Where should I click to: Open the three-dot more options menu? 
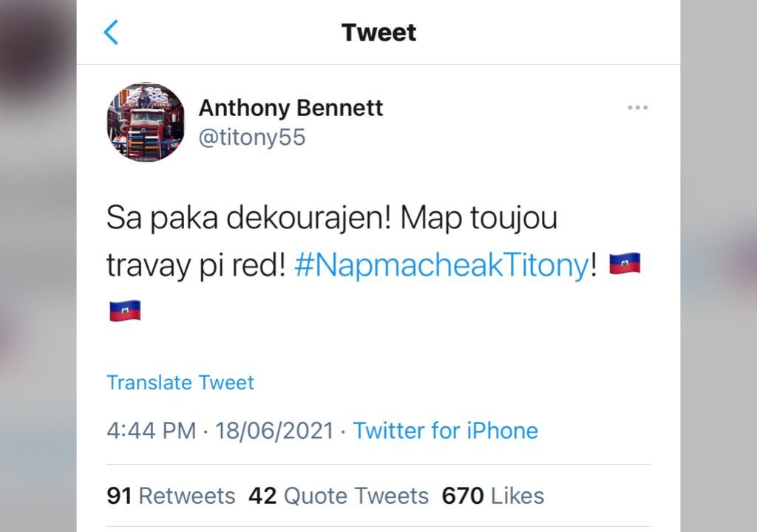click(x=637, y=108)
